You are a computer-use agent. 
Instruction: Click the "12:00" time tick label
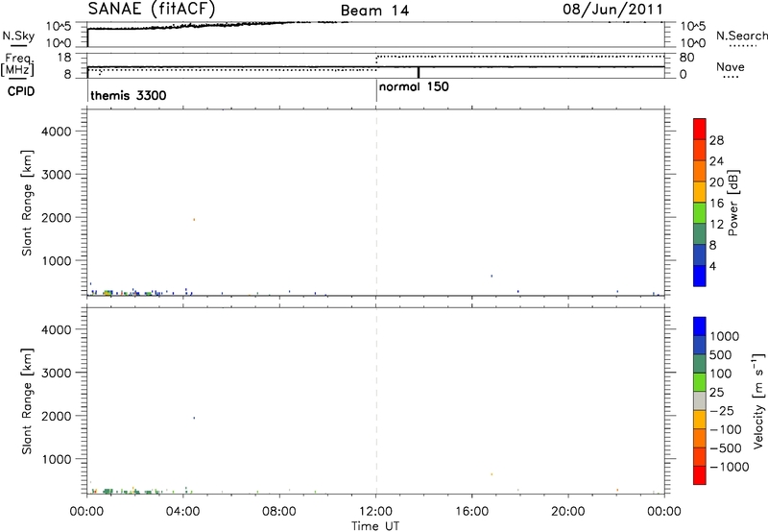point(376,512)
